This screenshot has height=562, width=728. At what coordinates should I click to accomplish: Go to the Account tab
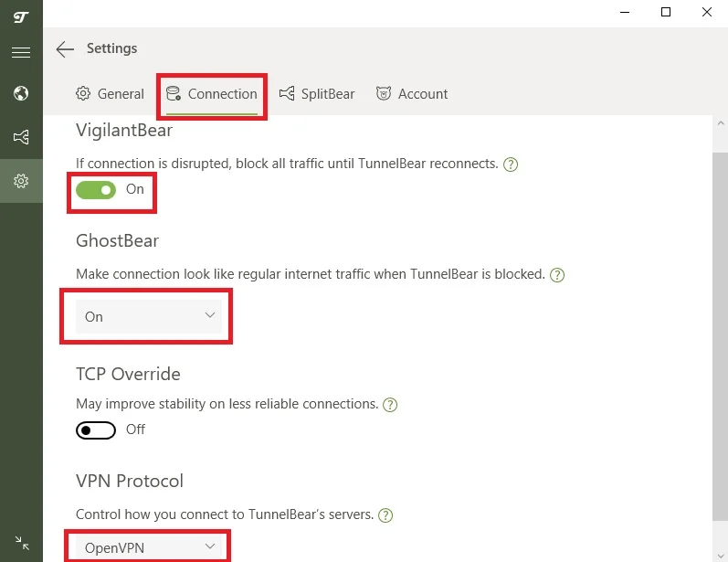click(x=412, y=94)
